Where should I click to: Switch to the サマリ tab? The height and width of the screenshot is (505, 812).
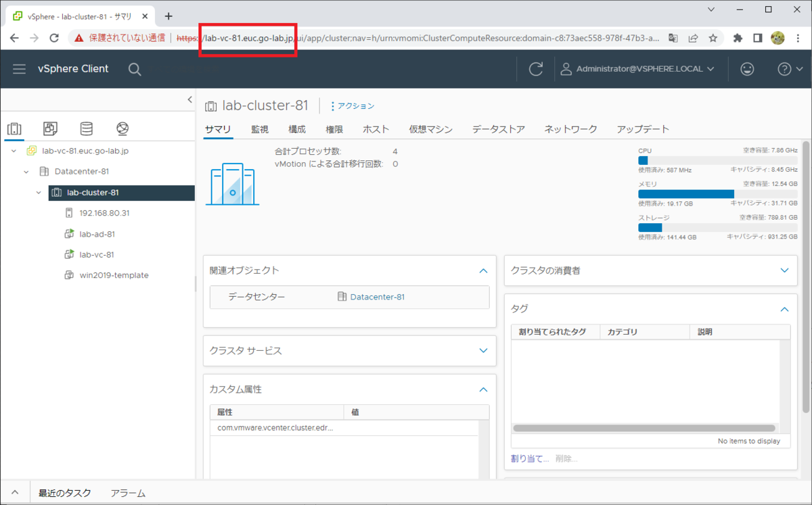click(x=218, y=129)
